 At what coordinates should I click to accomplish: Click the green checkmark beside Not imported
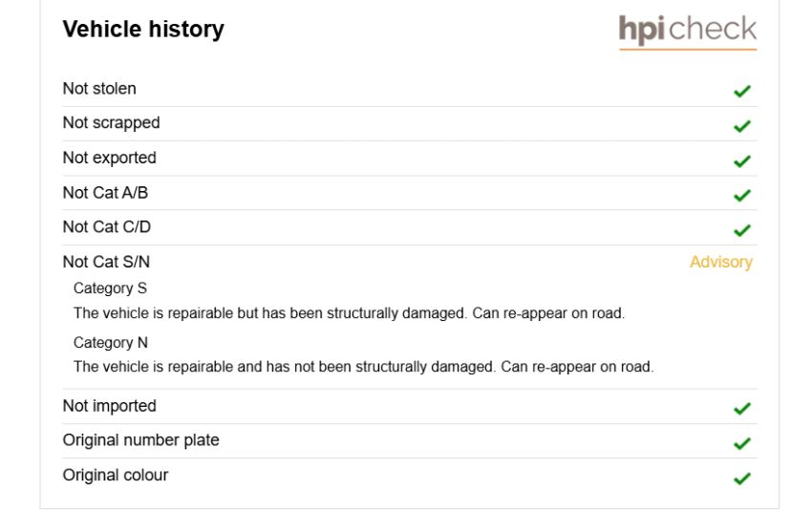click(741, 409)
